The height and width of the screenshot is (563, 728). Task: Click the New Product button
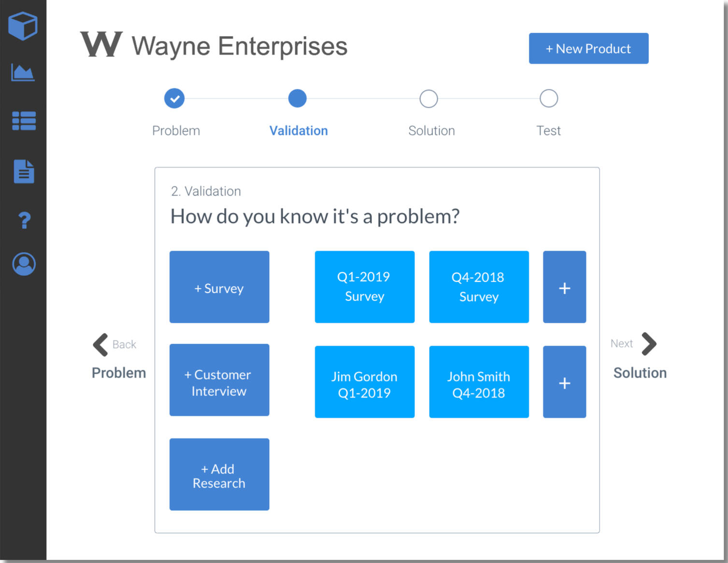[x=588, y=49]
